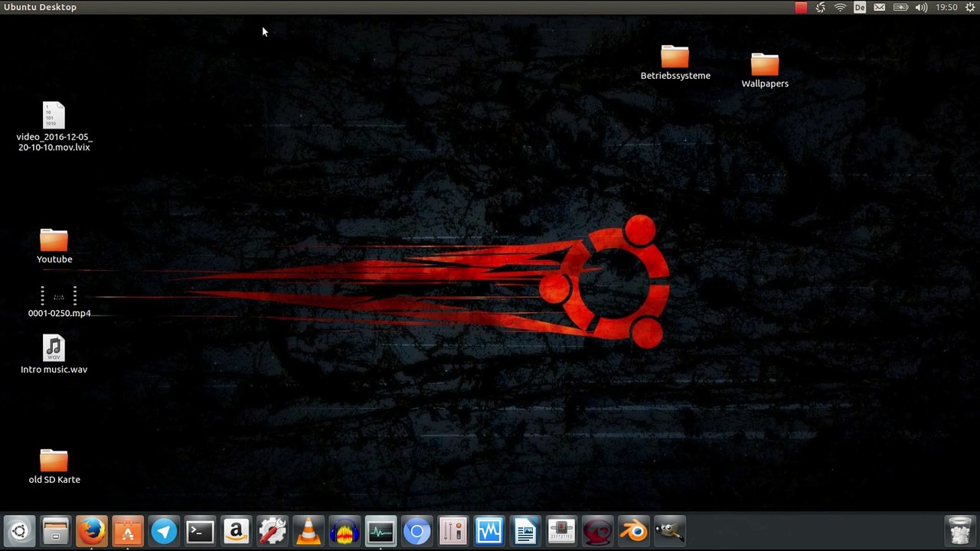Click the Amazon icon in dock
The height and width of the screenshot is (551, 980).
click(236, 531)
